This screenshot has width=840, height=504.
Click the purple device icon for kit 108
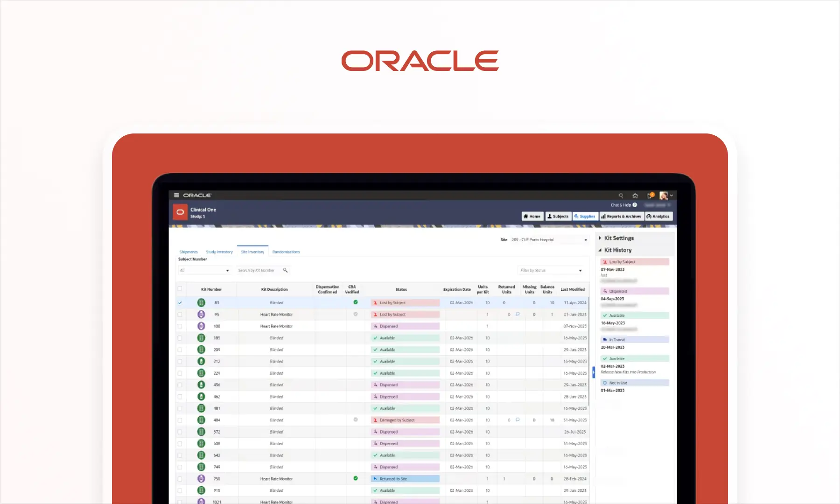click(201, 326)
